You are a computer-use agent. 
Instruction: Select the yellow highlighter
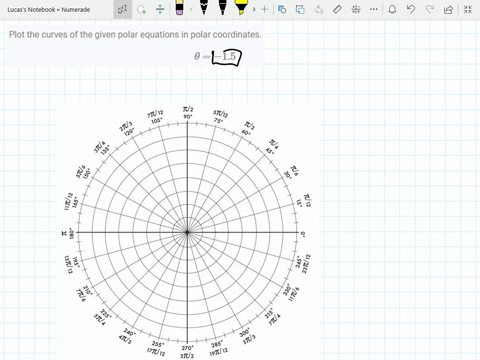click(240, 7)
